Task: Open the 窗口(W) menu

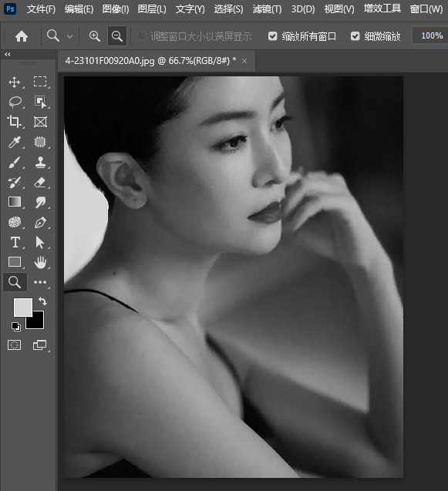Action: [426, 9]
